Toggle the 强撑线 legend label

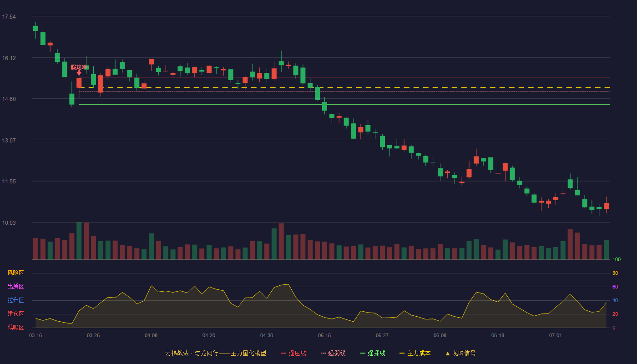376,354
